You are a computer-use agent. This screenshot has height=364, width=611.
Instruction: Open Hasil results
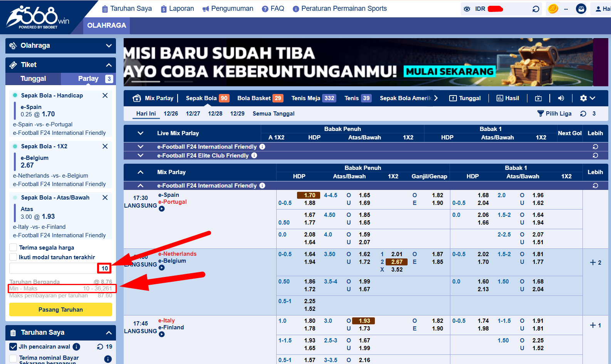point(507,98)
